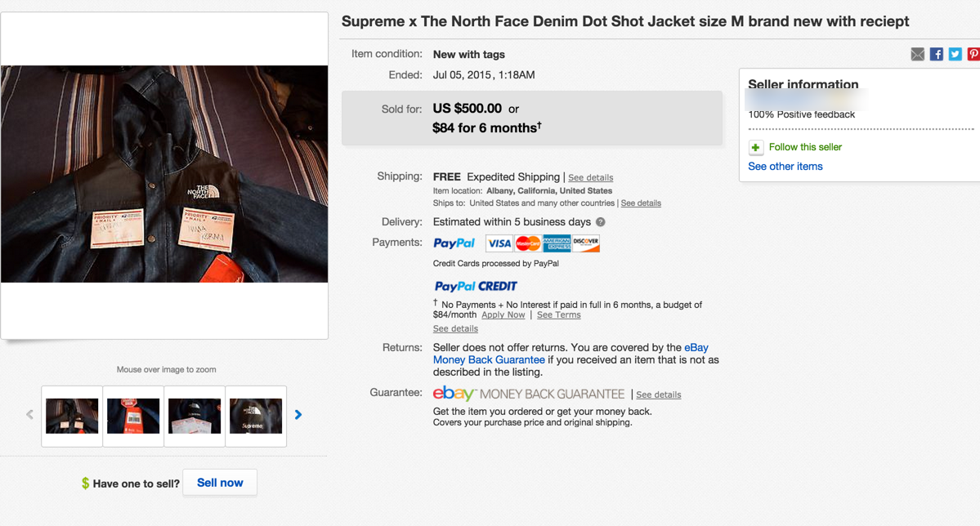Open shipping See details link
Screen dimensions: 980x526
[590, 177]
